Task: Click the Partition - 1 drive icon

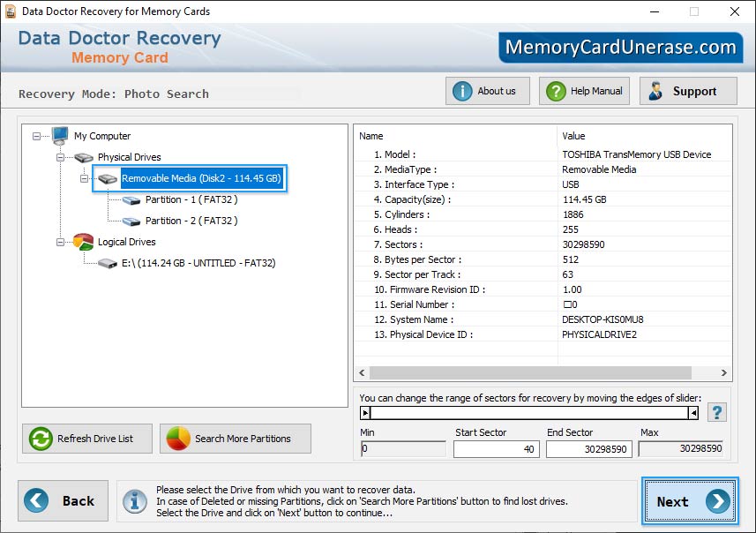Action: tap(131, 200)
